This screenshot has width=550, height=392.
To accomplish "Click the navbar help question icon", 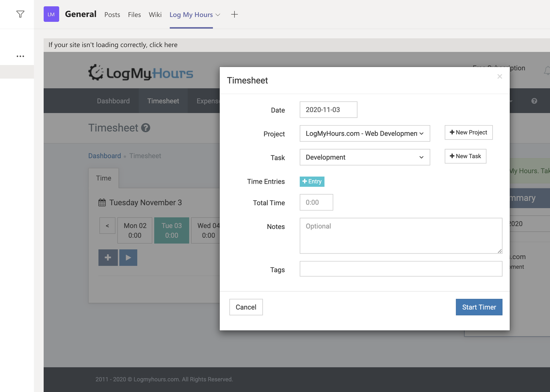I will (x=534, y=101).
